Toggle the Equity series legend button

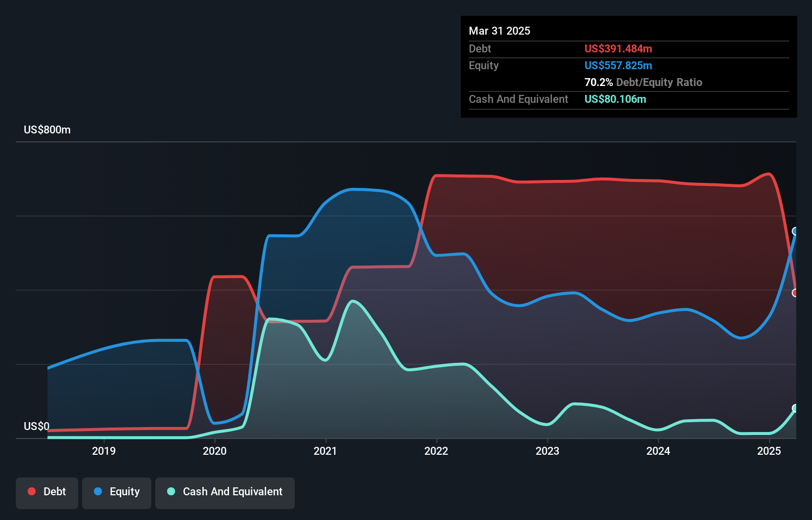117,493
